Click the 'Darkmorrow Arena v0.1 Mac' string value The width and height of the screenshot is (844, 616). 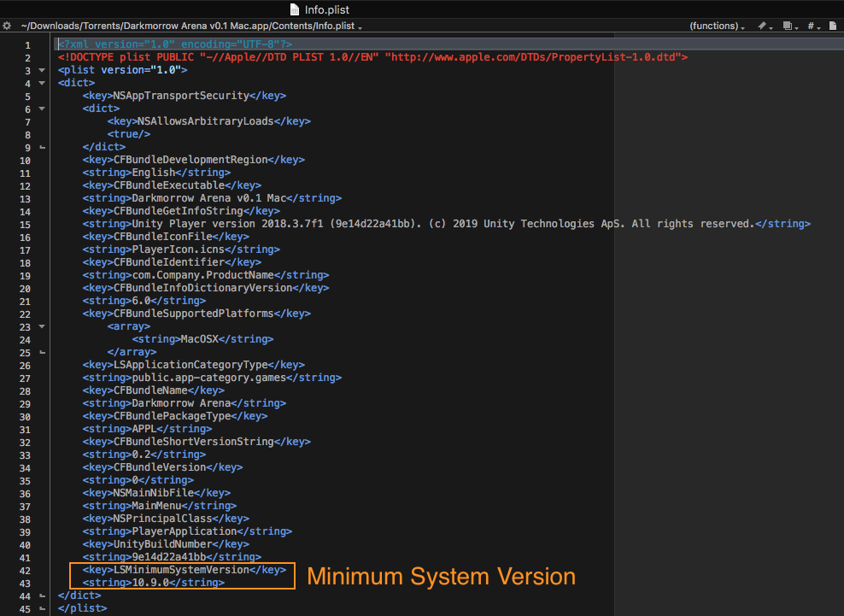point(212,198)
